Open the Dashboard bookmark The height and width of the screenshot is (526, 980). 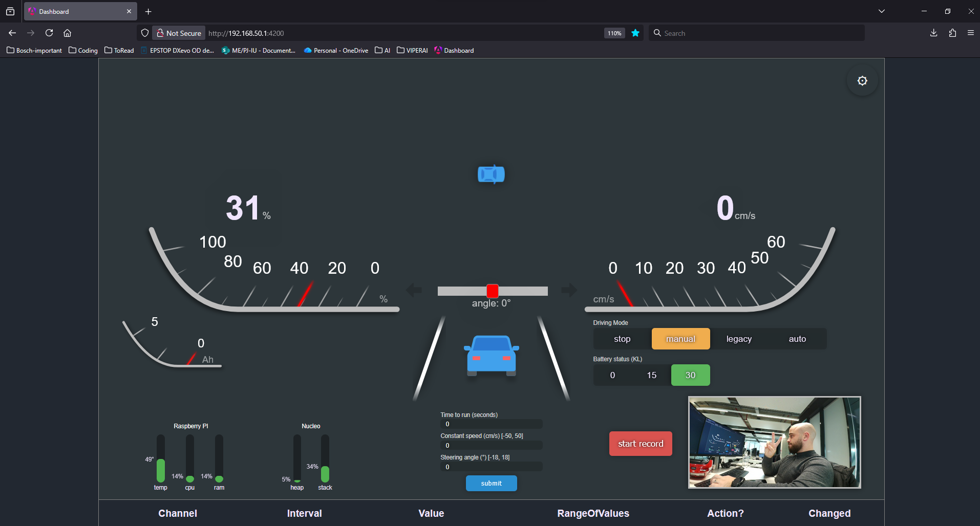454,51
